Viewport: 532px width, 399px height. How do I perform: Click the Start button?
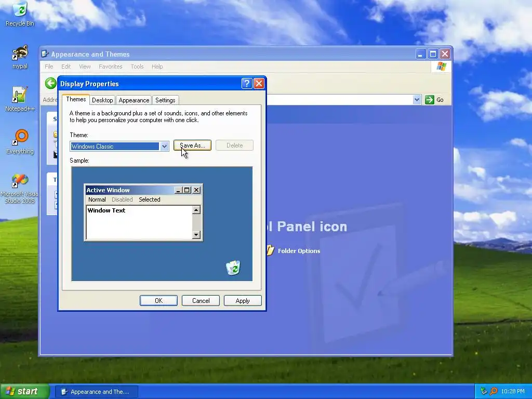[x=25, y=391]
